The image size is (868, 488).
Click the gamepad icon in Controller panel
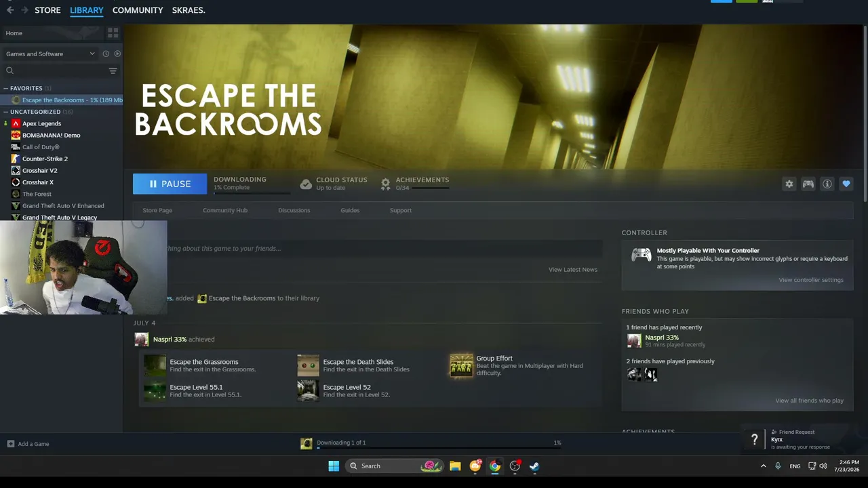tap(642, 255)
